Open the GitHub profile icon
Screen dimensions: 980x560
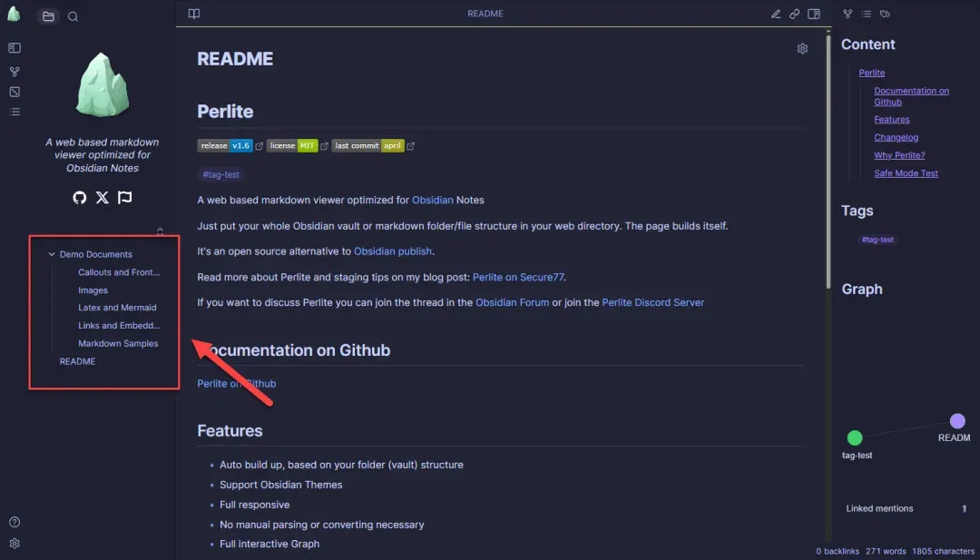tap(79, 198)
